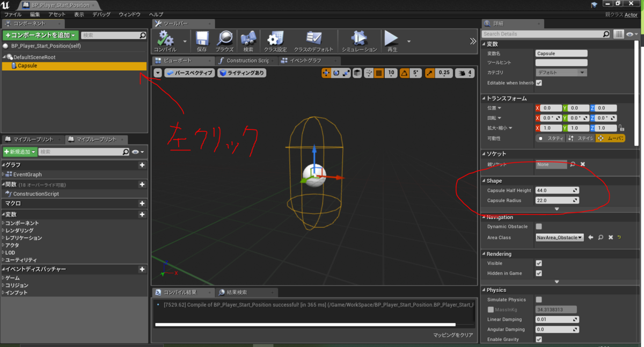This screenshot has width=644, height=347.
Task: Add new event dispatcher plus icon
Action: click(142, 269)
